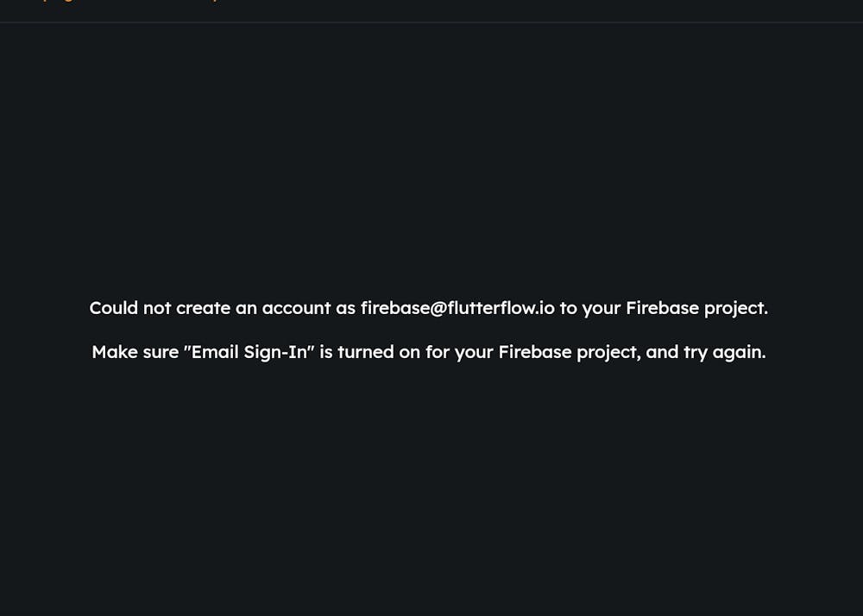This screenshot has width=863, height=616.
Task: Click the word "create" in the first line
Action: click(203, 308)
